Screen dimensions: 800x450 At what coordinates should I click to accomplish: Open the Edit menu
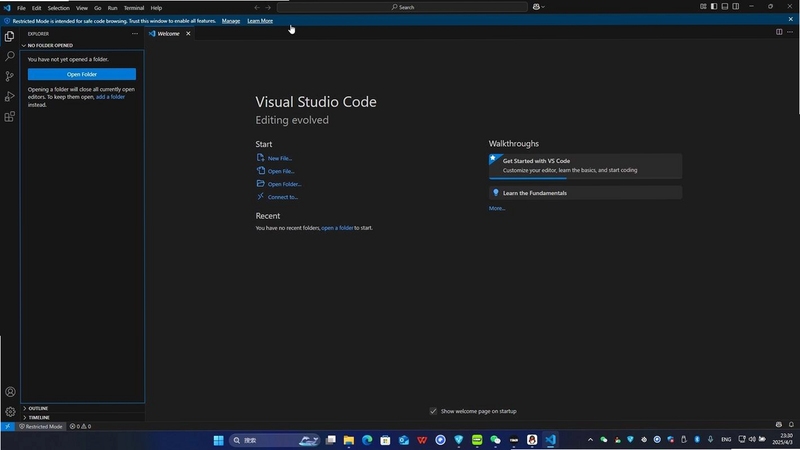click(37, 8)
